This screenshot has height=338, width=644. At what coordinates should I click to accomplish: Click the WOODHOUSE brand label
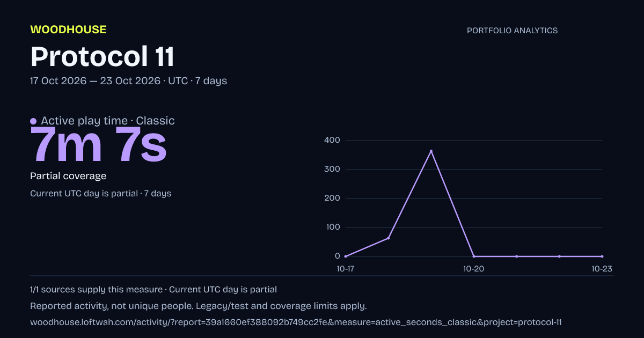click(x=68, y=30)
